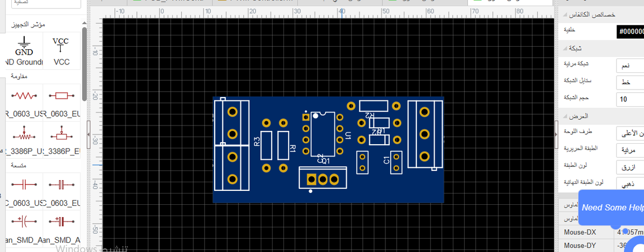The width and height of the screenshot is (644, 252).
Task: Click the Mouse-DY row label
Action: [x=580, y=246]
